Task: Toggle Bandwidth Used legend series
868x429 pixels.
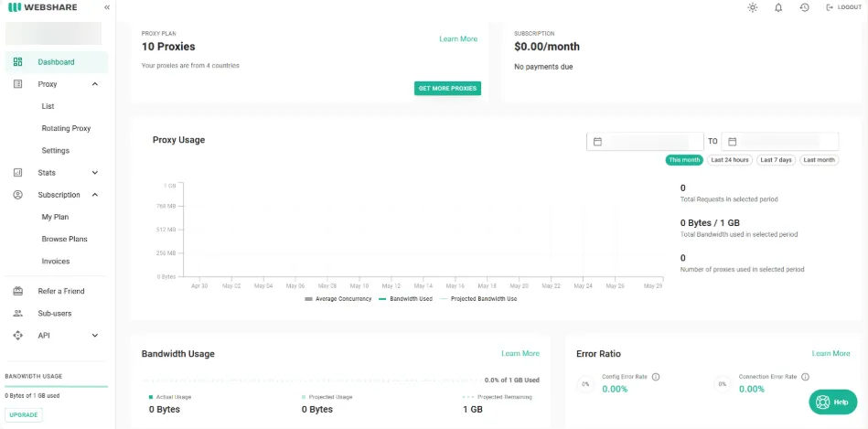Action: pos(405,299)
